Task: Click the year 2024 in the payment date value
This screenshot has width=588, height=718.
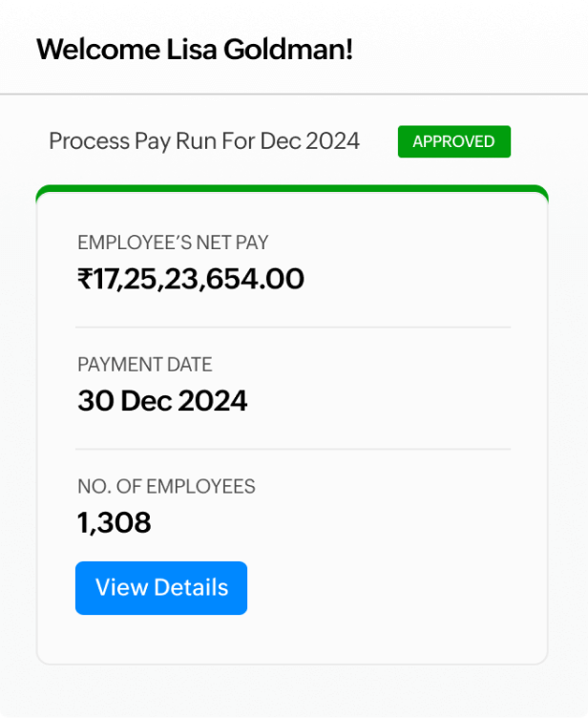Action: coord(212,401)
